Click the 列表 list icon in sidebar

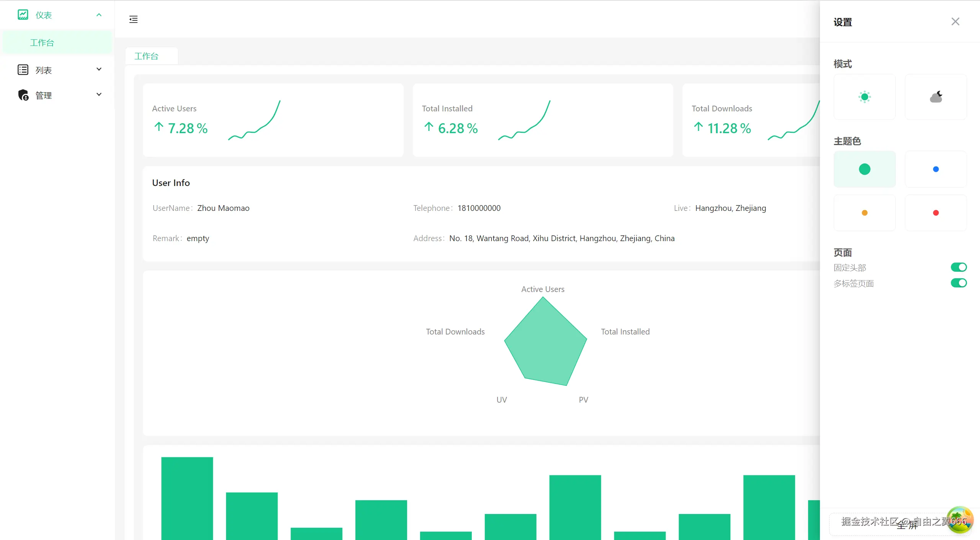click(23, 70)
